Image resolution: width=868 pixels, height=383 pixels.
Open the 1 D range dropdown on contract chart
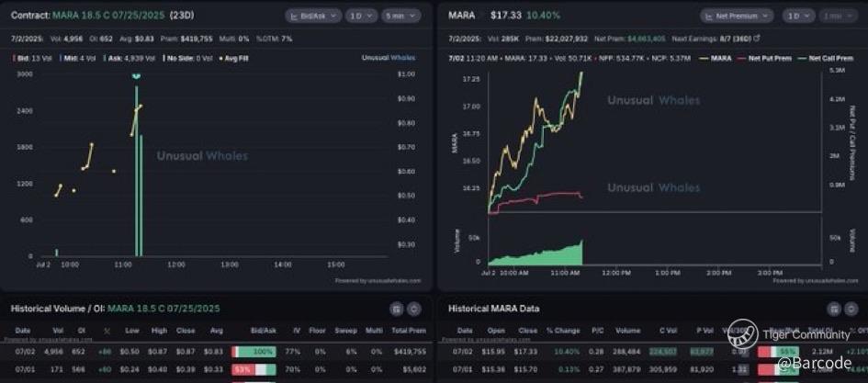tap(362, 16)
